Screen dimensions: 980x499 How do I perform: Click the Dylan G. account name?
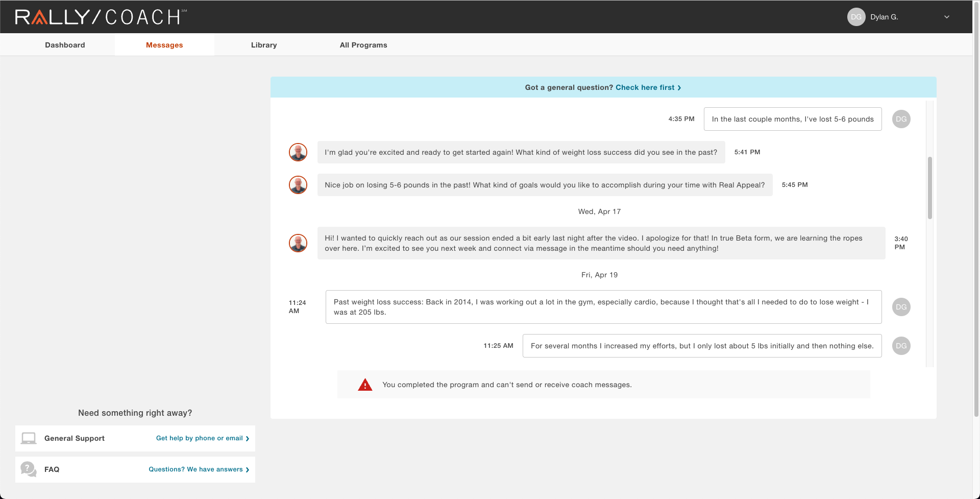[x=884, y=17]
